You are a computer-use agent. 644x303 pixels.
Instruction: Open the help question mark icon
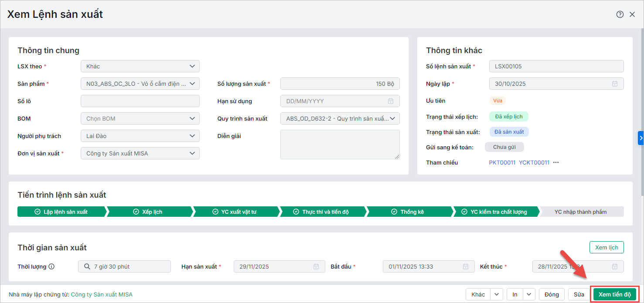point(620,14)
